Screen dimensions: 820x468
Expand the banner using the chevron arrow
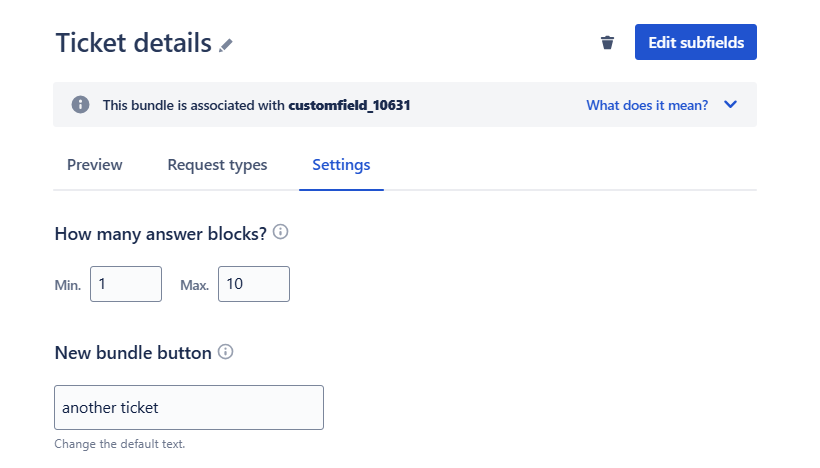[730, 105]
